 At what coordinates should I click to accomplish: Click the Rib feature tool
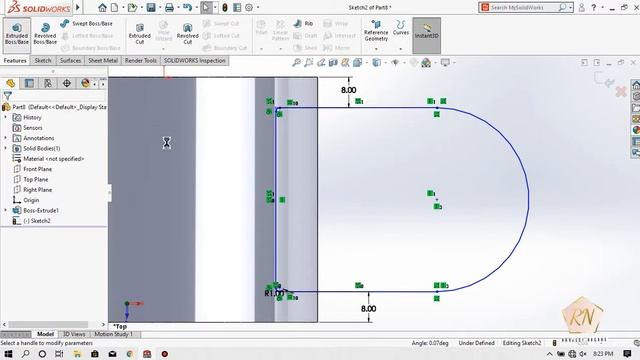coord(303,24)
